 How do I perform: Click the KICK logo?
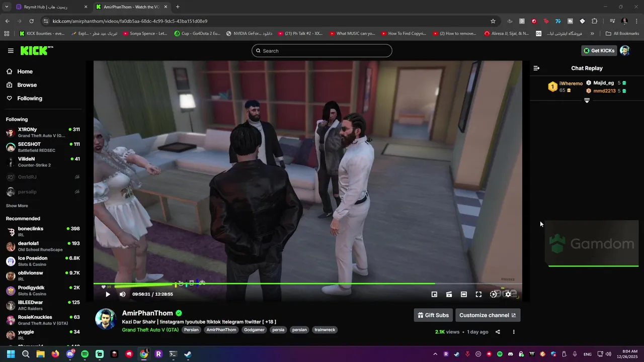(36, 50)
